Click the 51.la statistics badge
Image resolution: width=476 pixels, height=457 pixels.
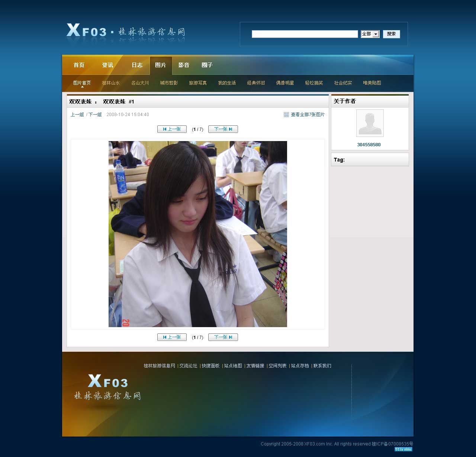pos(403,449)
